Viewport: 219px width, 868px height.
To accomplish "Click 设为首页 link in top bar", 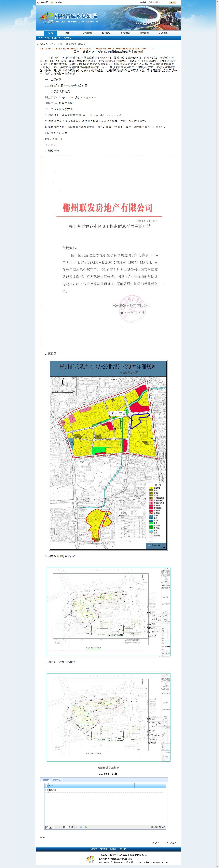I will pyautogui.click(x=44, y=2).
